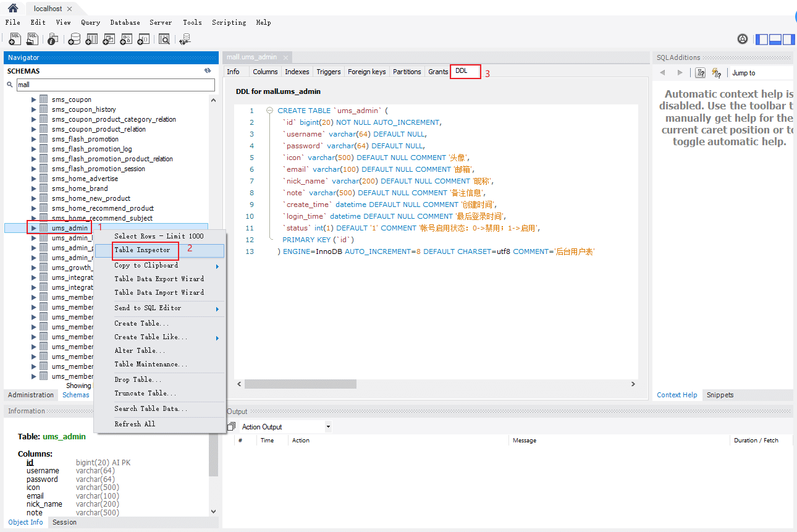Screen dimensions: 797x532
Task: Click the table icon beside ums_admin
Action: [x=44, y=228]
